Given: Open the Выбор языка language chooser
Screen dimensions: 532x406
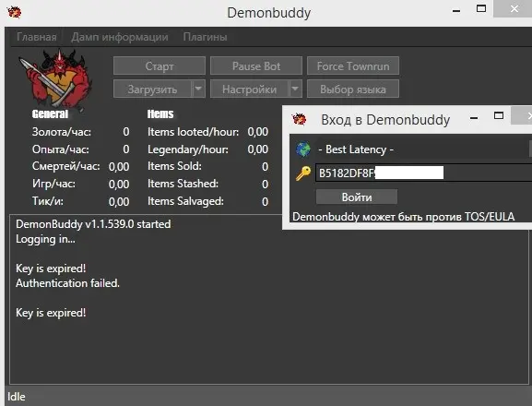Looking at the screenshot, I should click(x=353, y=89).
